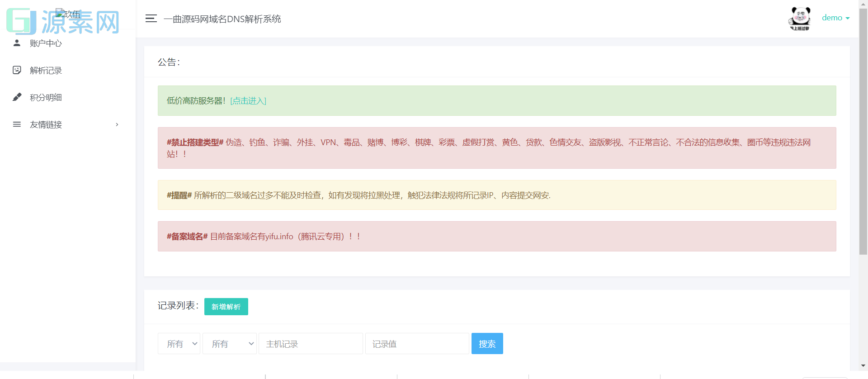This screenshot has width=868, height=379.
Task: Click the vertical scrollbar thumb
Action: (x=863, y=131)
